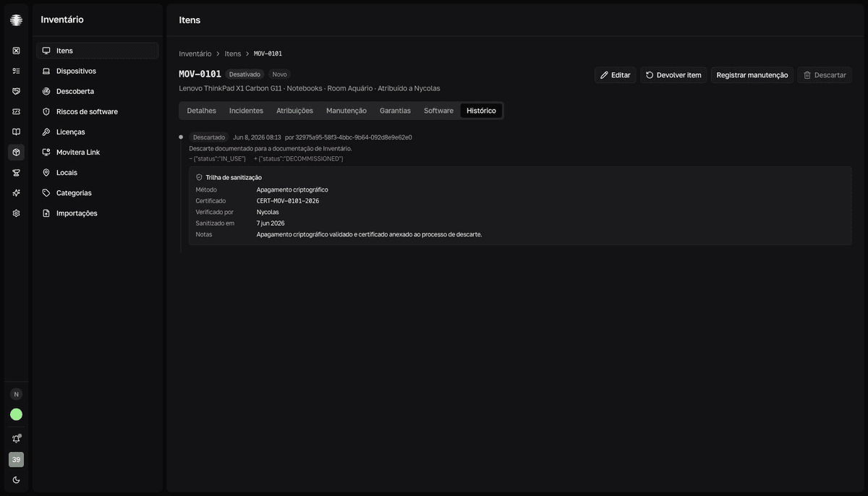868x496 pixels.
Task: Switch to the Incidentes tab
Action: click(x=246, y=111)
